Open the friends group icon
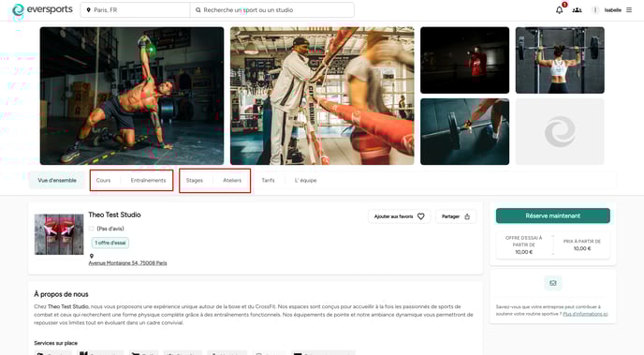The height and width of the screenshot is (355, 644). (x=577, y=10)
